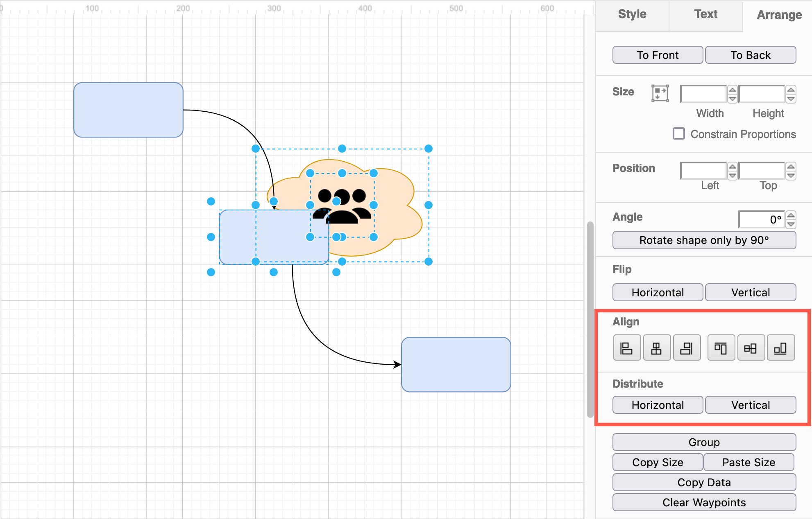Click Rotate shape only by 90°
The width and height of the screenshot is (812, 519).
(704, 240)
